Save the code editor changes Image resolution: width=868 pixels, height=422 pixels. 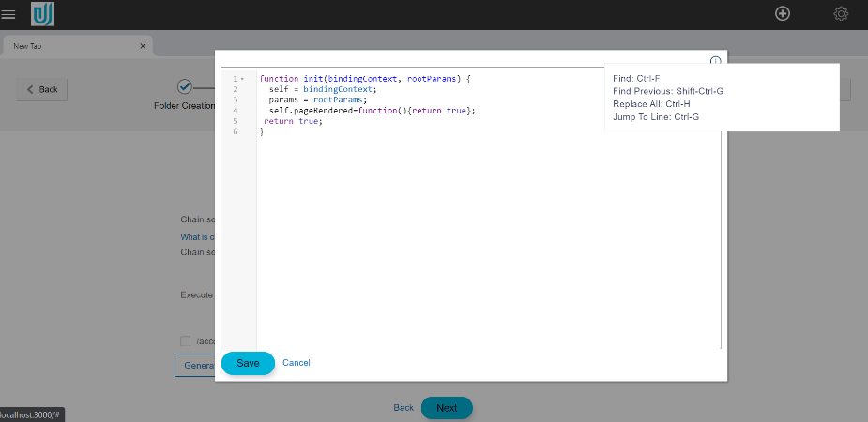[x=248, y=363]
